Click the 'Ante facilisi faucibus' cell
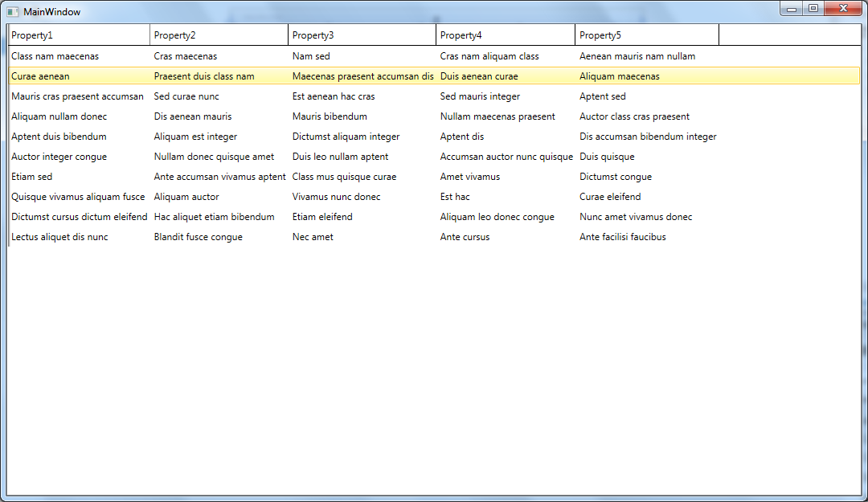Image resolution: width=868 pixels, height=502 pixels. (623, 237)
